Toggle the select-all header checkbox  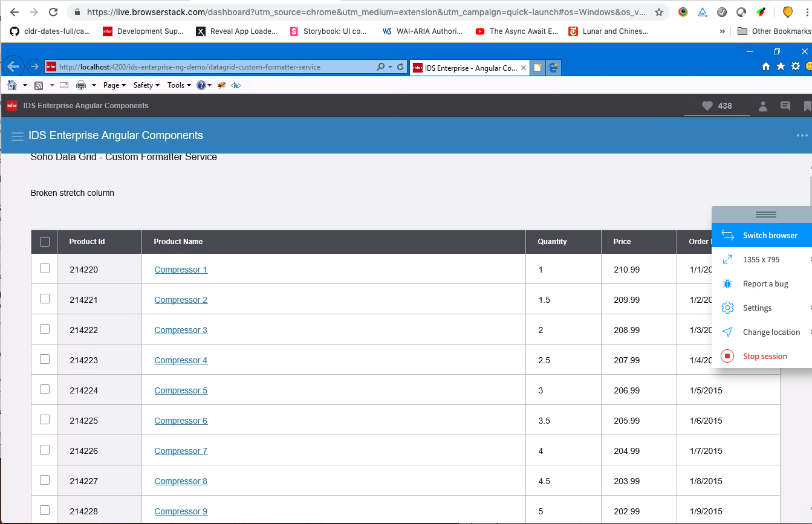point(45,242)
